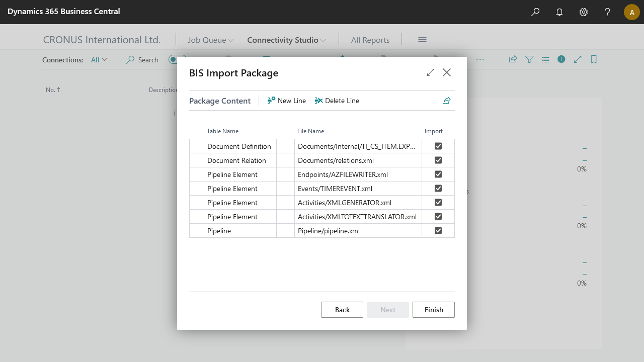Click the Table Name column header

coord(223,131)
